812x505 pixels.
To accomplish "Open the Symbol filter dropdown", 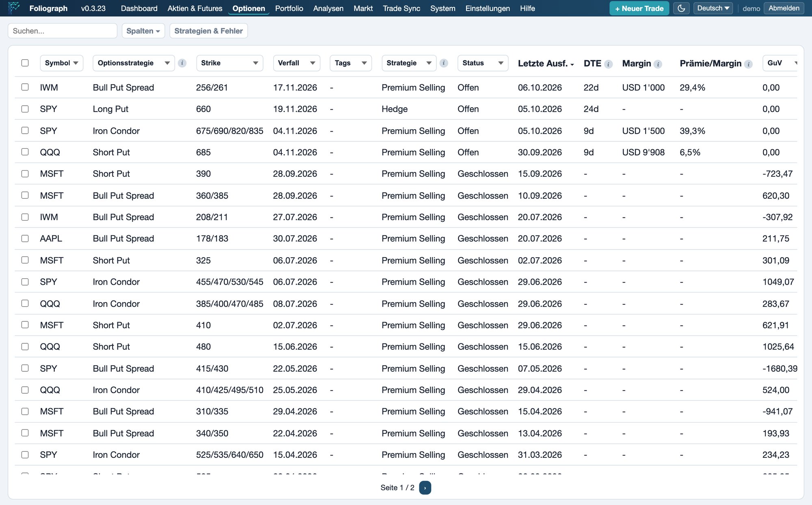I will click(x=62, y=63).
